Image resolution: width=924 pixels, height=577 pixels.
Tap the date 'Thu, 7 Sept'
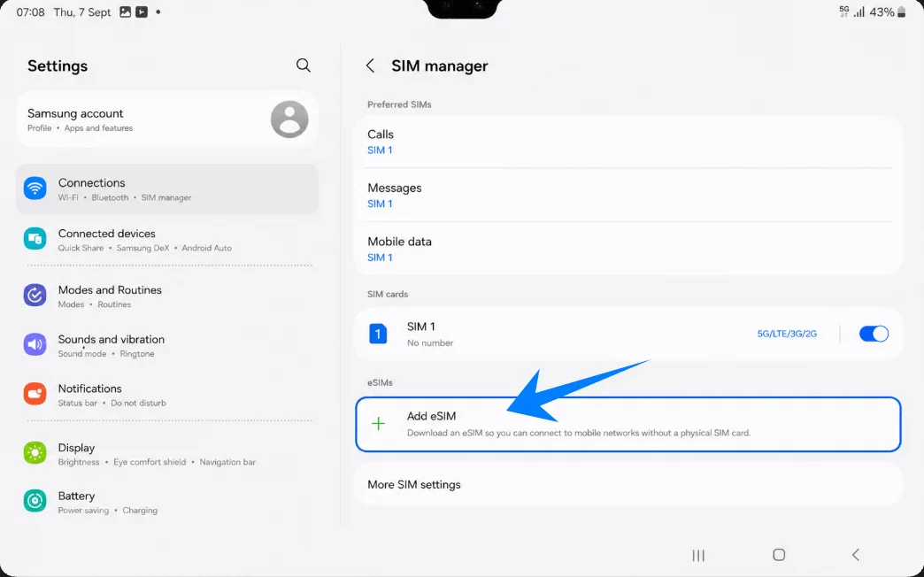82,12
